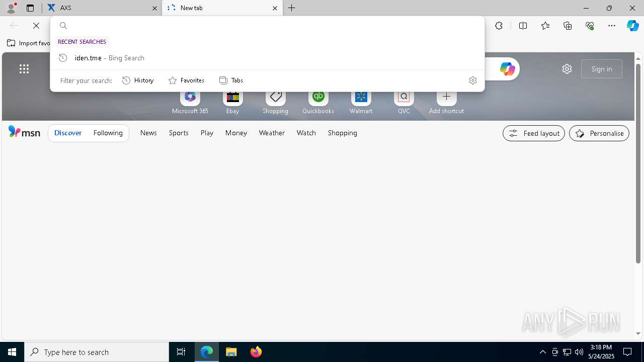The height and width of the screenshot is (362, 644).
Task: Open Copilot icon in search box
Action: pos(507,69)
